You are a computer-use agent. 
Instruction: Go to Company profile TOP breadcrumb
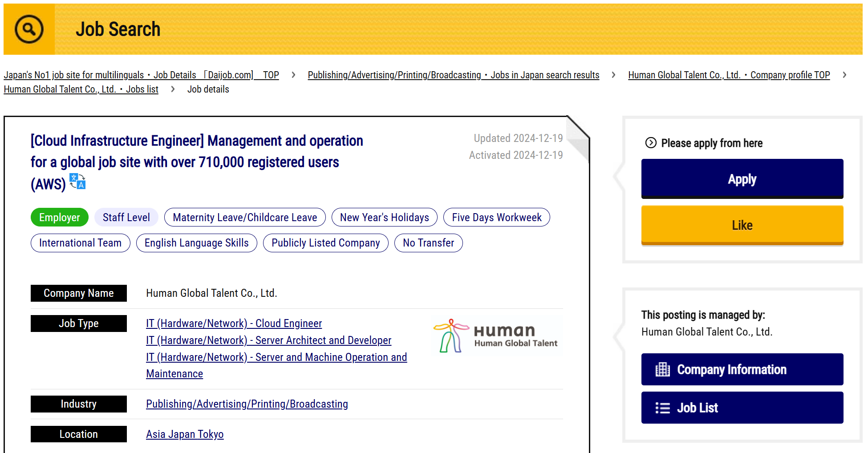coord(729,75)
